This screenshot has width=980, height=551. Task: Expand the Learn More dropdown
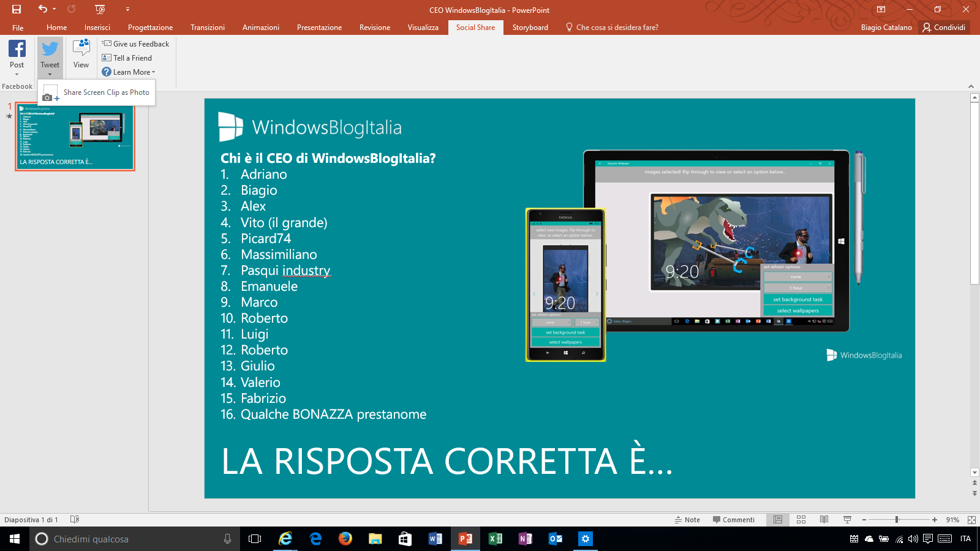pos(129,72)
